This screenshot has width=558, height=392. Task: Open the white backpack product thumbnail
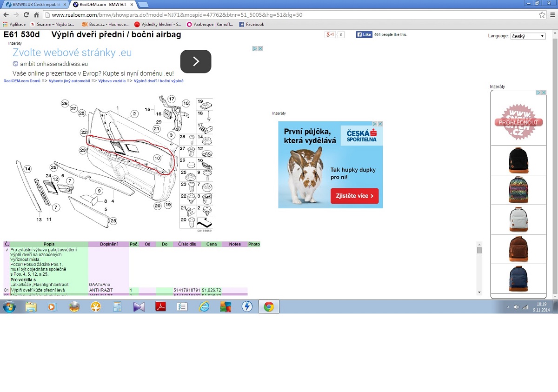click(518, 219)
